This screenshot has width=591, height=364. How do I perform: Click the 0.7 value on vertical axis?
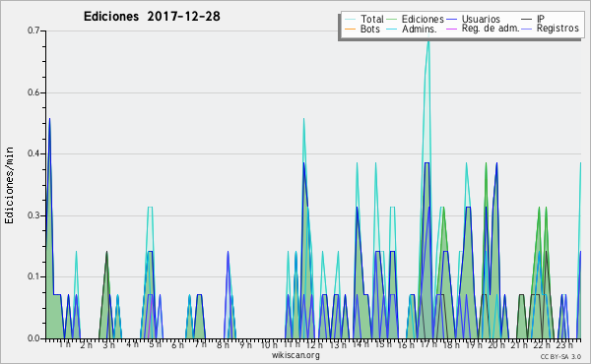click(33, 30)
